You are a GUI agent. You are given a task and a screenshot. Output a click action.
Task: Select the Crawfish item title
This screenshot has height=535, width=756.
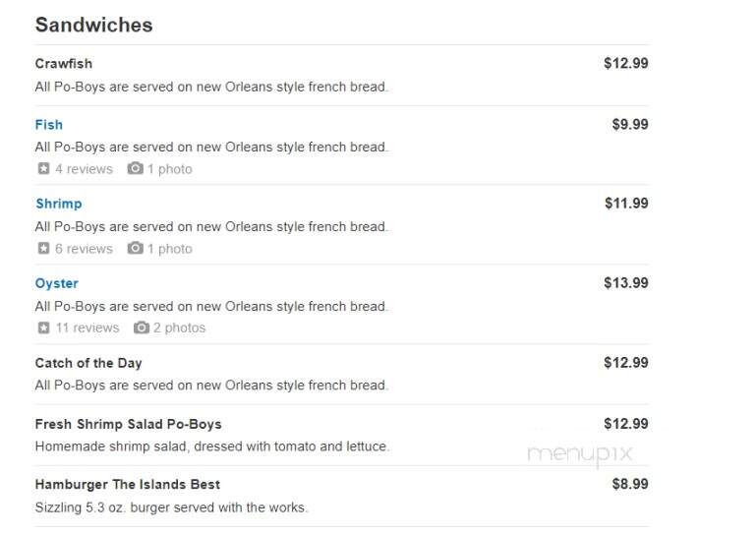tap(64, 64)
